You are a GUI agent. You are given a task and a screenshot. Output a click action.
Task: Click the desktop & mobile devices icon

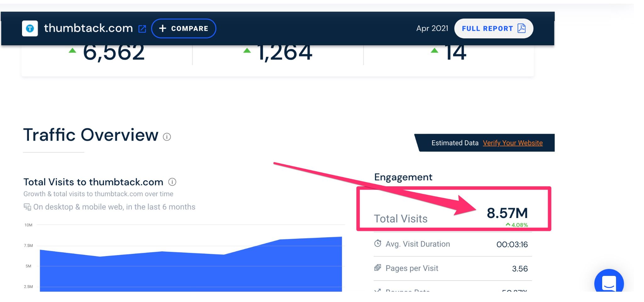[x=27, y=207]
